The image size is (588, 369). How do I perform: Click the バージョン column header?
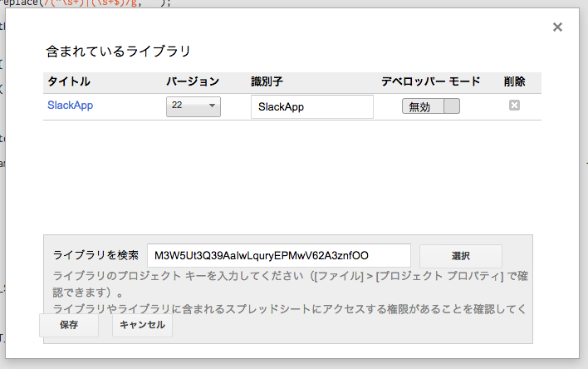193,81
